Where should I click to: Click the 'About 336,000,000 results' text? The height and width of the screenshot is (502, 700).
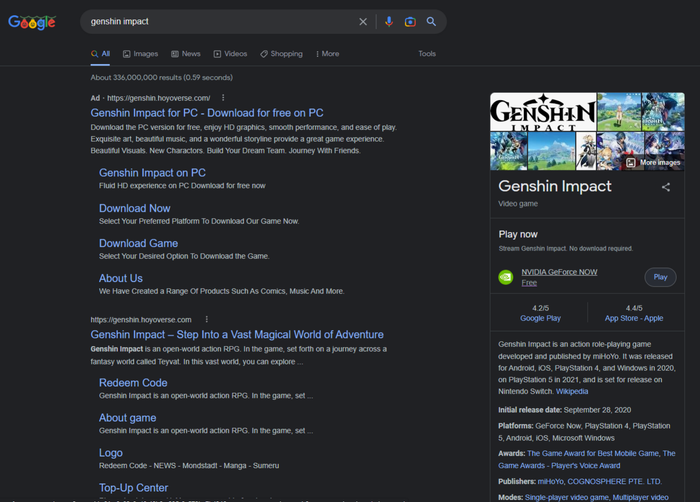(x=161, y=78)
